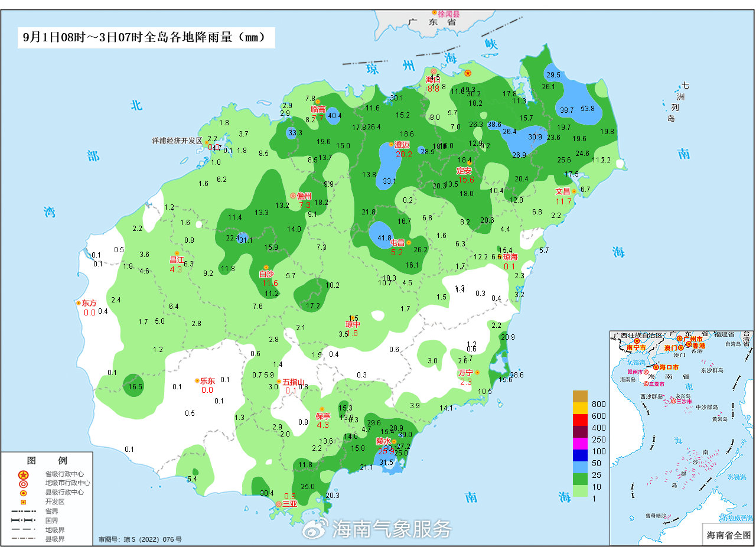Click the 53.8 rainfall value near northeast
The height and width of the screenshot is (547, 756).
(x=587, y=109)
